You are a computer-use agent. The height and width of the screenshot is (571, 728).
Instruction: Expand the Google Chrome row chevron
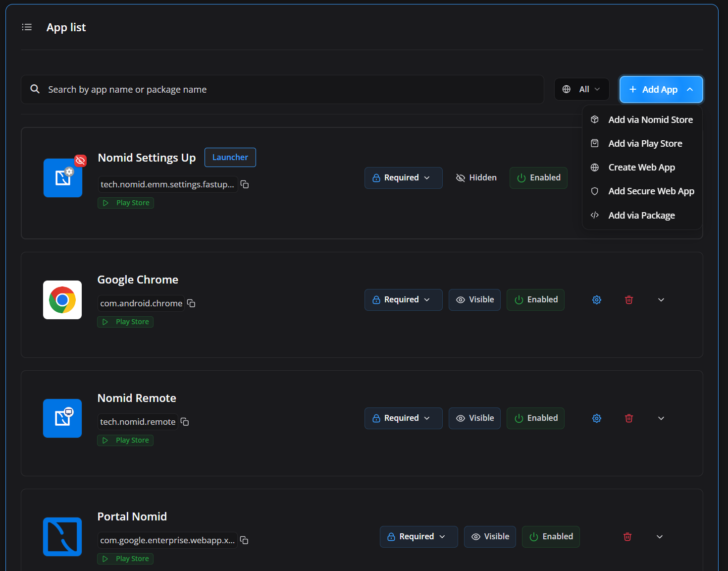661,300
